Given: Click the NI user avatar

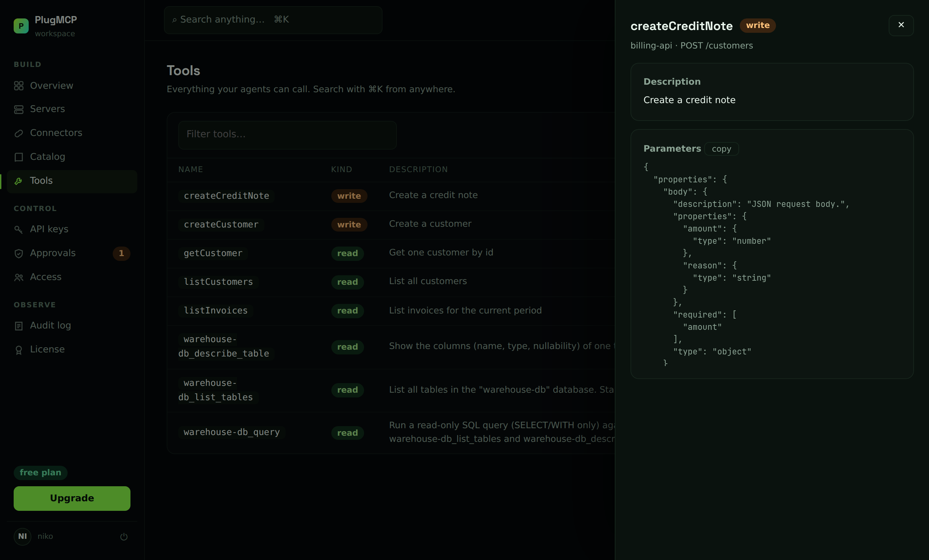Looking at the screenshot, I should coord(23,536).
